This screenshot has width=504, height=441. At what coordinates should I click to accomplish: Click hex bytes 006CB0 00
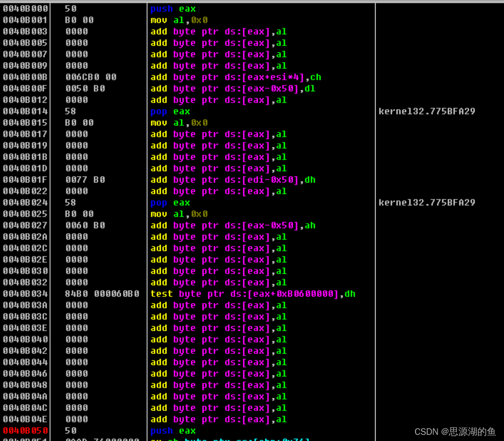pyautogui.click(x=91, y=77)
